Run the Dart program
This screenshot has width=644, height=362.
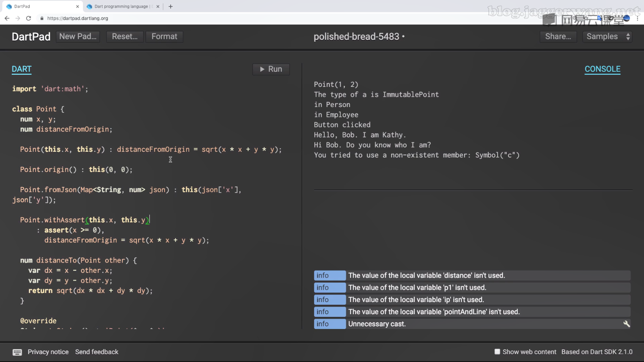click(x=271, y=69)
